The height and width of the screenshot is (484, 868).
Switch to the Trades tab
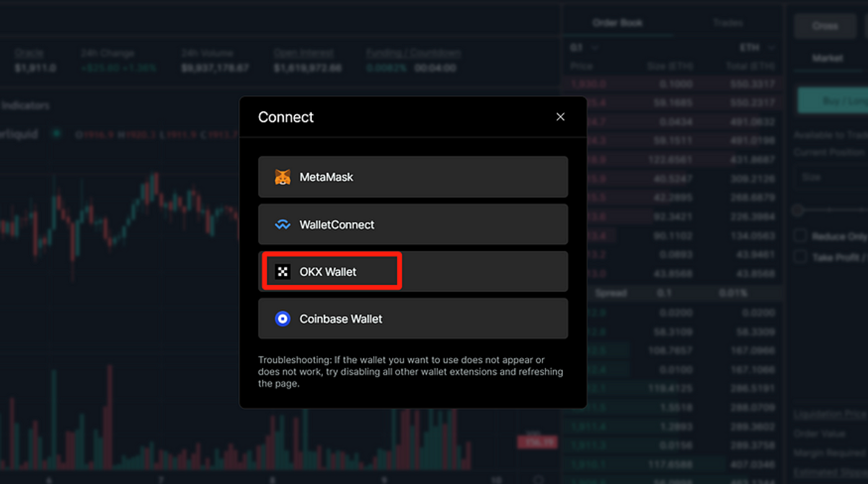[x=727, y=22]
